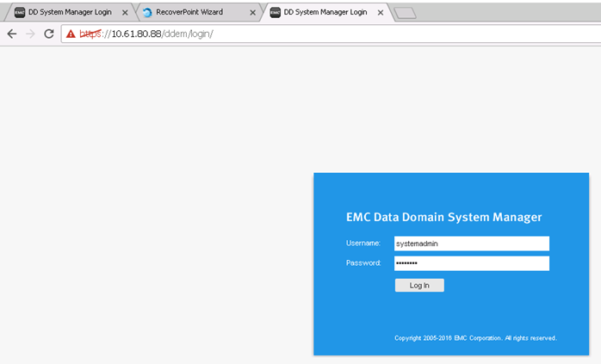This screenshot has height=364, width=601.
Task: Click the EMC Data Domain System Manager heading
Action: click(x=443, y=218)
